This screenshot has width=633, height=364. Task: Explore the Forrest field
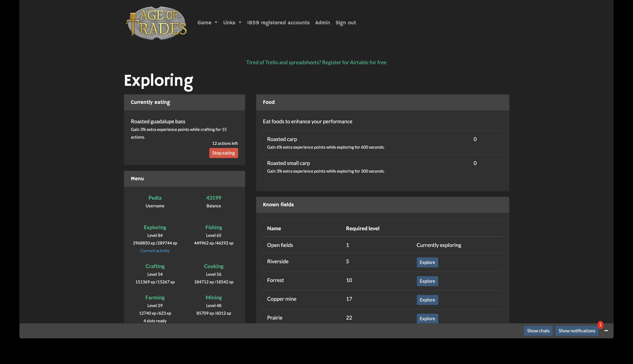[427, 281]
